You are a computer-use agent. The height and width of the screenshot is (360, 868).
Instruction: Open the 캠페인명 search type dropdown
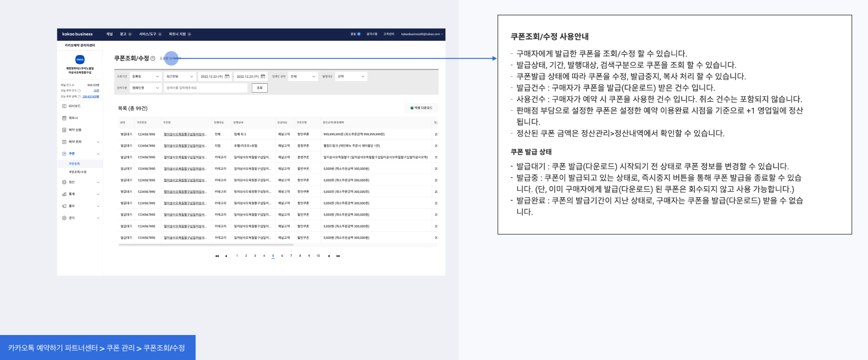[145, 88]
